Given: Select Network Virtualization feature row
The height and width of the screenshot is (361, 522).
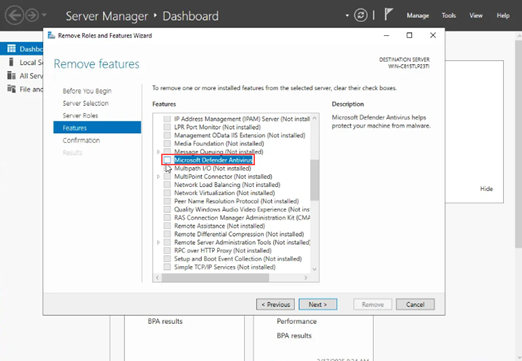Looking at the screenshot, I should 224,193.
